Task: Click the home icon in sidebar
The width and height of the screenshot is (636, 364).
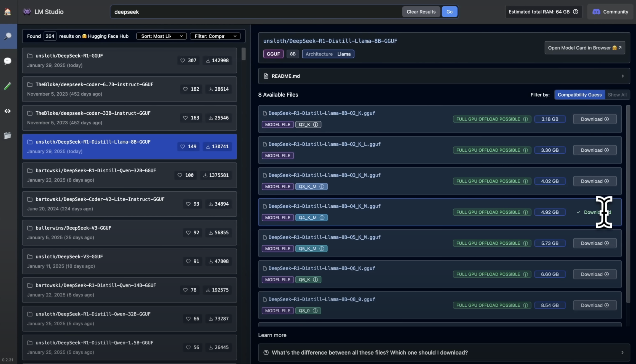Action: (7, 12)
